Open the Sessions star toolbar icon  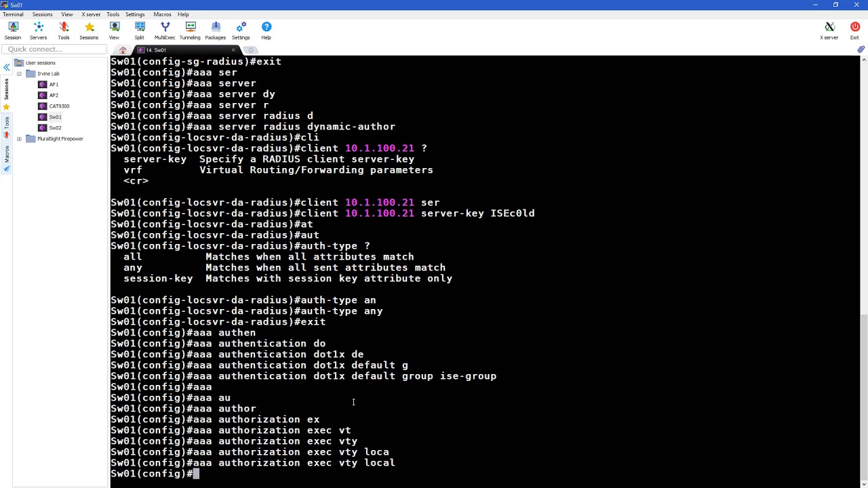point(89,30)
